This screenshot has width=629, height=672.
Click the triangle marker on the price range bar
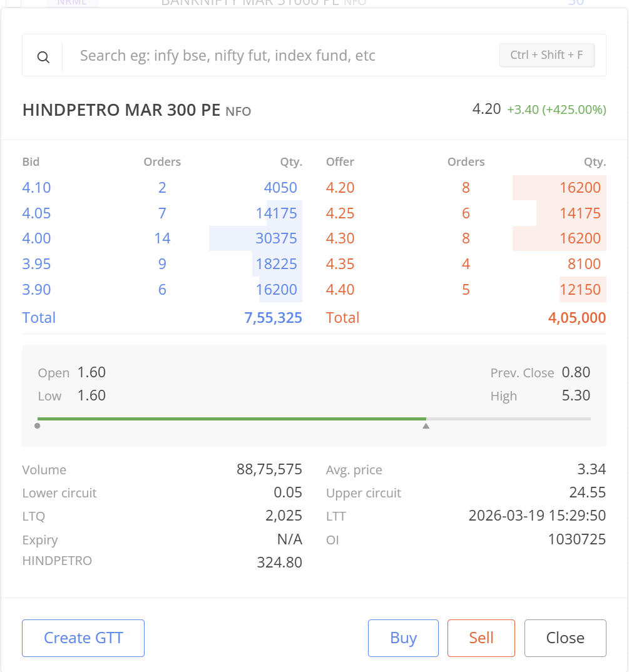click(x=426, y=426)
